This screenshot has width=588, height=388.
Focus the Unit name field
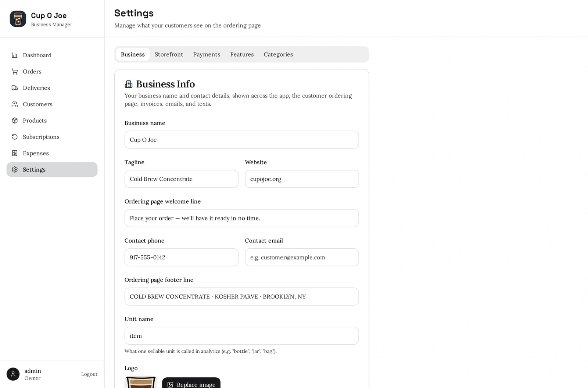241,336
